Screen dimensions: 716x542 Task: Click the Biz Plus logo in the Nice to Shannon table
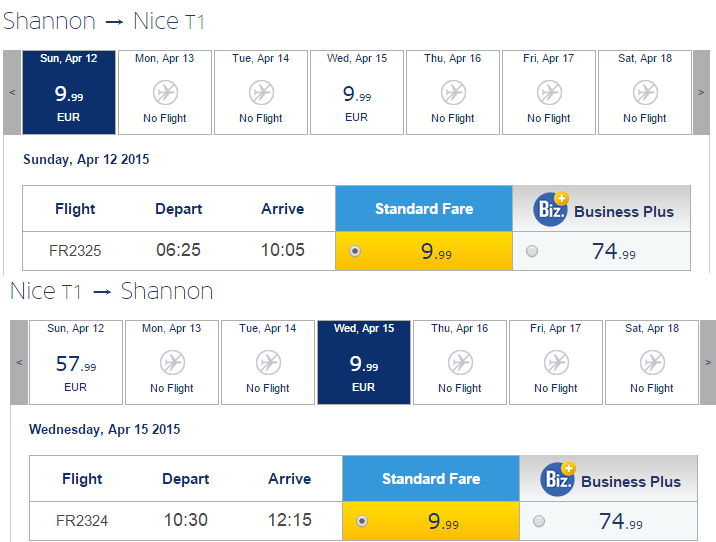[x=558, y=479]
